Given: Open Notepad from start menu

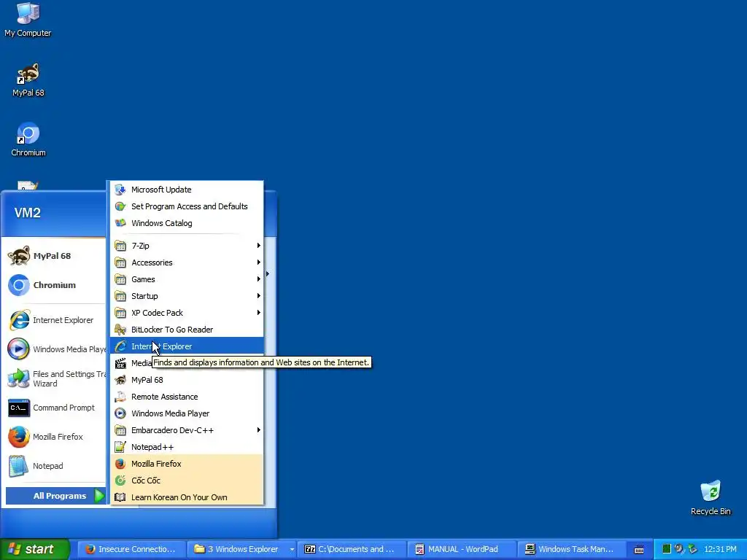Looking at the screenshot, I should [55, 466].
